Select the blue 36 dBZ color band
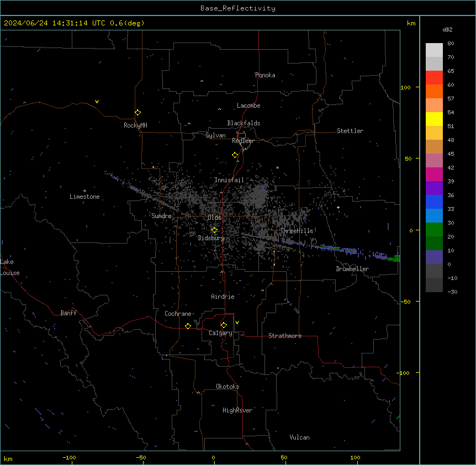 pos(434,202)
